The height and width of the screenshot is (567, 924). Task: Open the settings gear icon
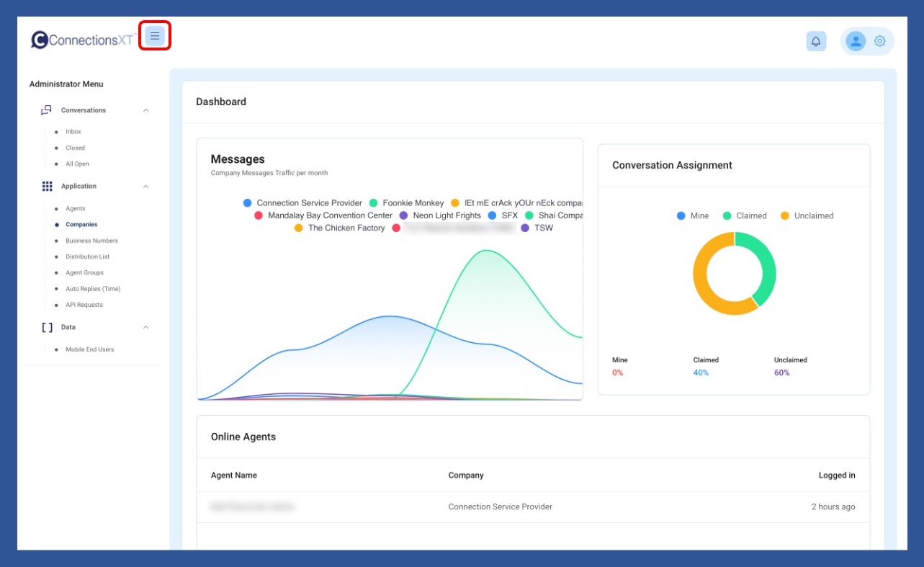click(x=879, y=41)
